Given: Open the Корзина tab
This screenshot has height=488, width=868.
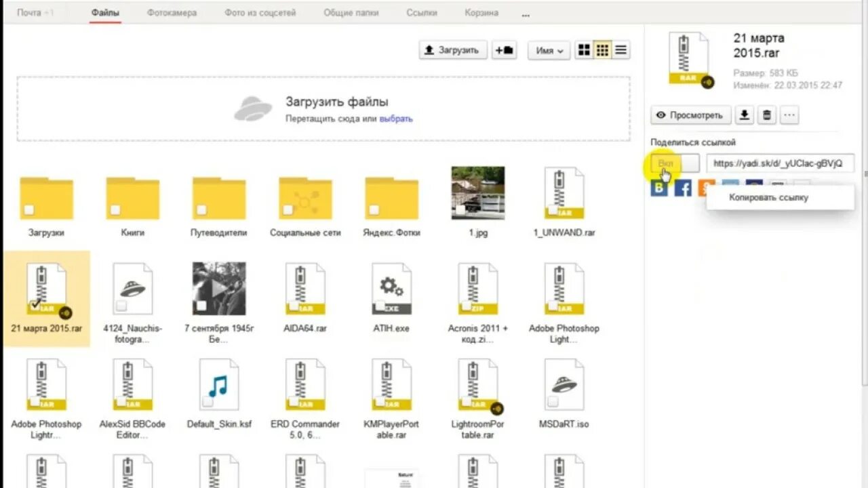Looking at the screenshot, I should 481,13.
